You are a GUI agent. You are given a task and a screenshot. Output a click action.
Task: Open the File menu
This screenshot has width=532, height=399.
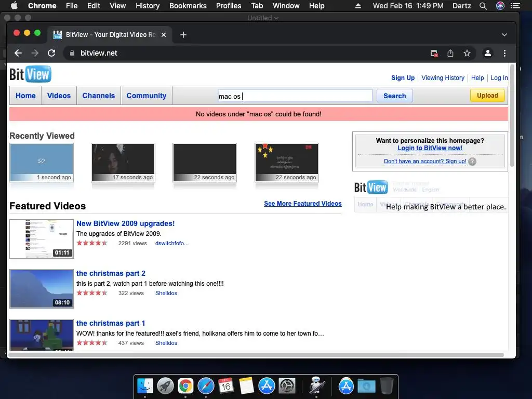pyautogui.click(x=72, y=6)
